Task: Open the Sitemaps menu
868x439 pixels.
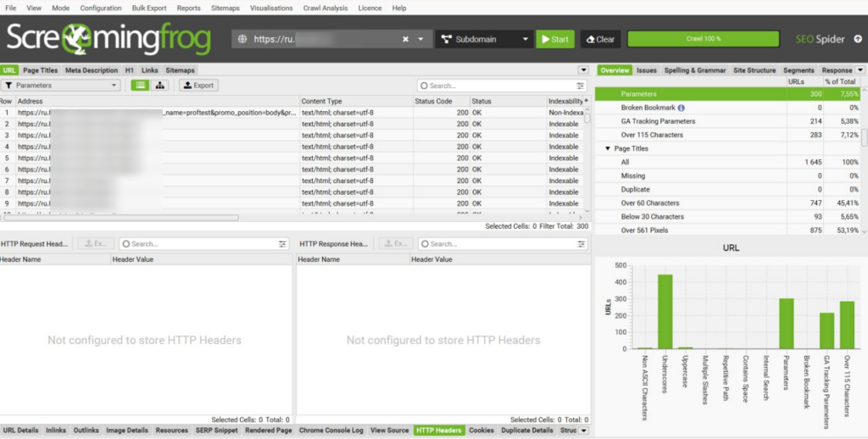Action: [225, 8]
